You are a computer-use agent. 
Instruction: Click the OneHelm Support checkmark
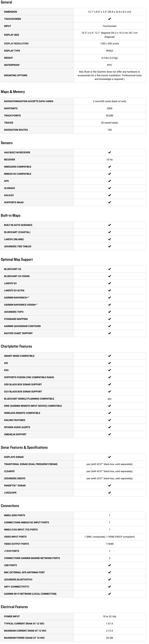point(109,434)
